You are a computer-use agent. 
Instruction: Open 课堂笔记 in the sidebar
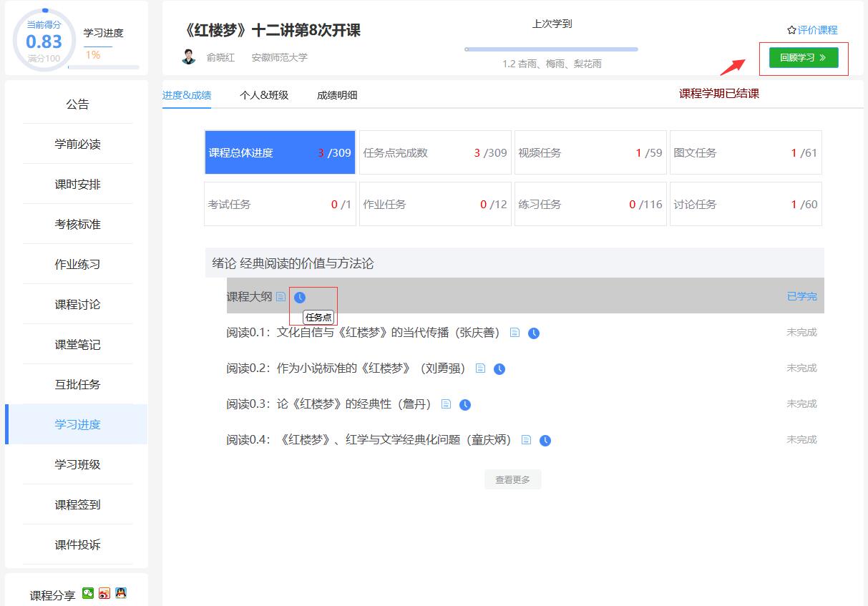pos(77,344)
